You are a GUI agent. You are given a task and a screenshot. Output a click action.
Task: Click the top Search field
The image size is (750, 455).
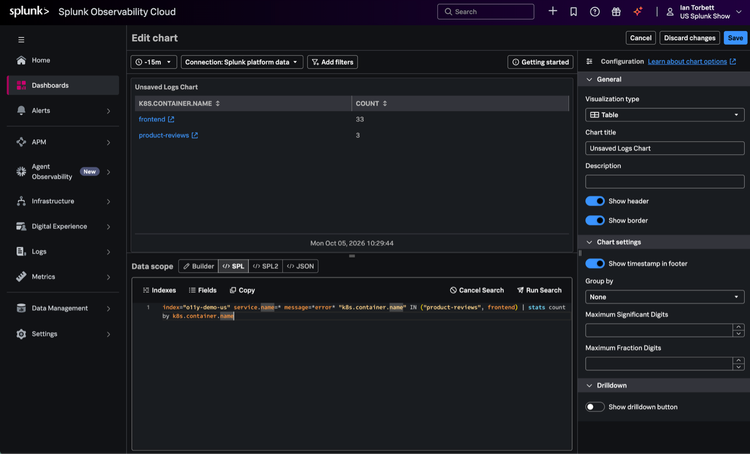pyautogui.click(x=485, y=11)
